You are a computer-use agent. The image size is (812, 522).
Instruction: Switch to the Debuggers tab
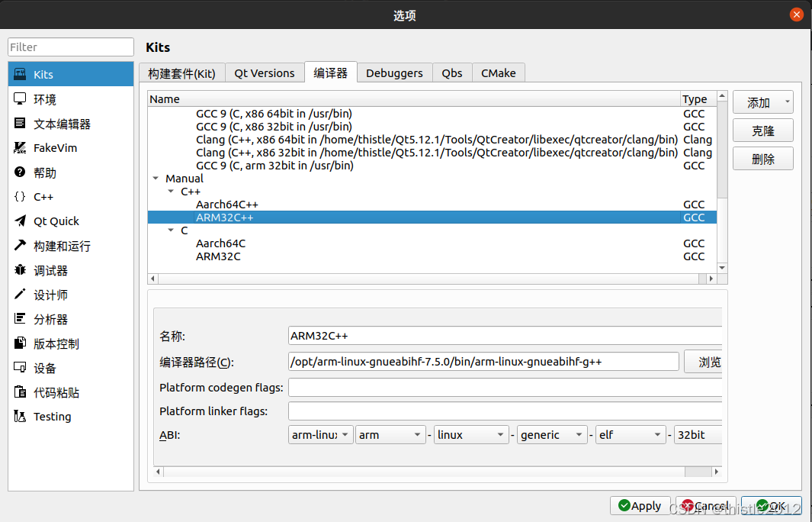click(395, 73)
